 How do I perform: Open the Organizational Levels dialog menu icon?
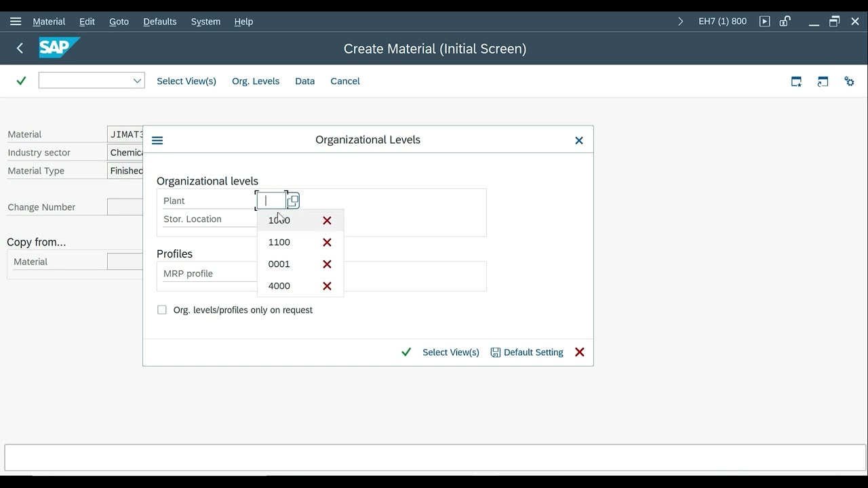157,140
